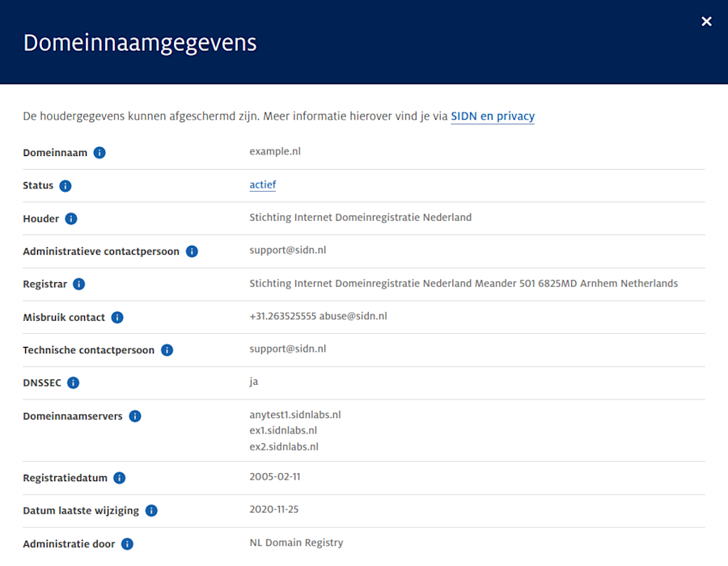Click the Domeinnaamservers field label

(x=73, y=416)
